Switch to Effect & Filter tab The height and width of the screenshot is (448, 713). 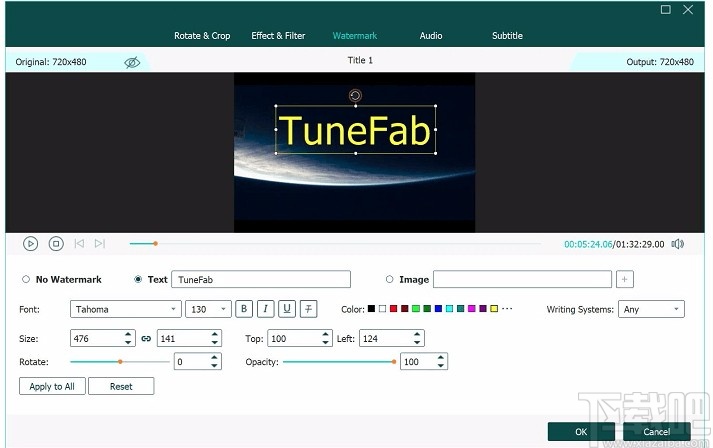point(278,36)
